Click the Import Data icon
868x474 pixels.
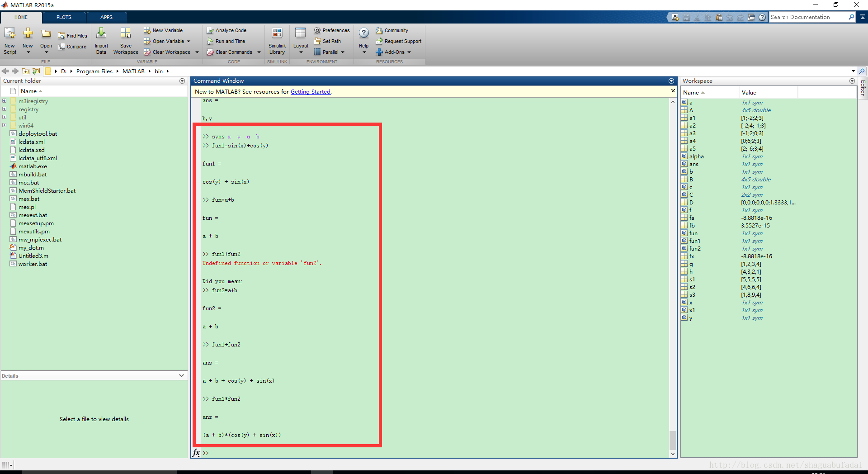click(101, 33)
